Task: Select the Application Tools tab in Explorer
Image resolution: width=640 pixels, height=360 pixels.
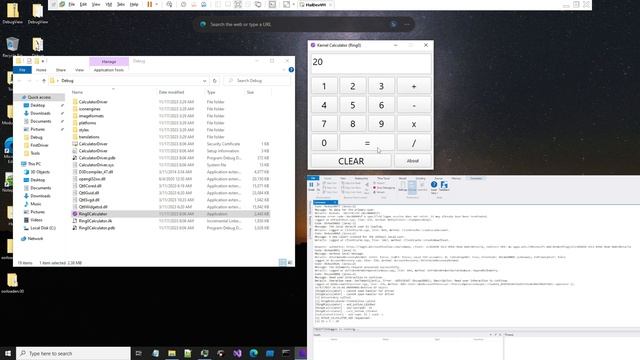Action: point(109,70)
